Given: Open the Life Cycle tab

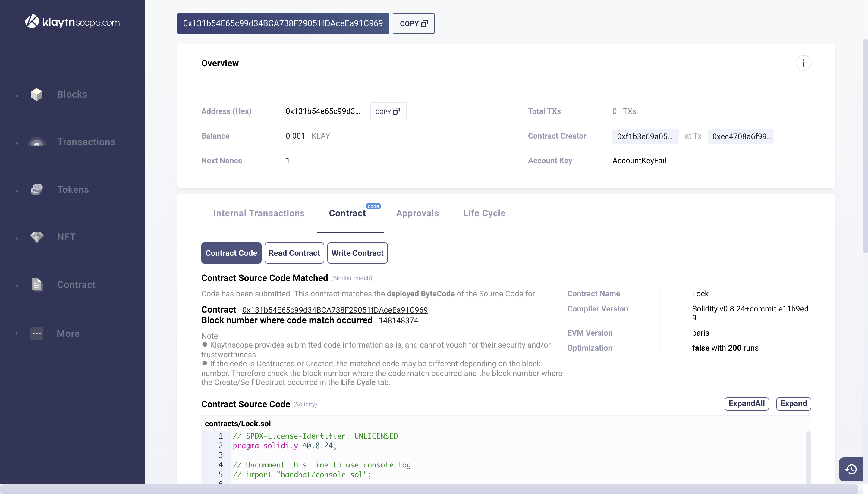Looking at the screenshot, I should pos(484,213).
